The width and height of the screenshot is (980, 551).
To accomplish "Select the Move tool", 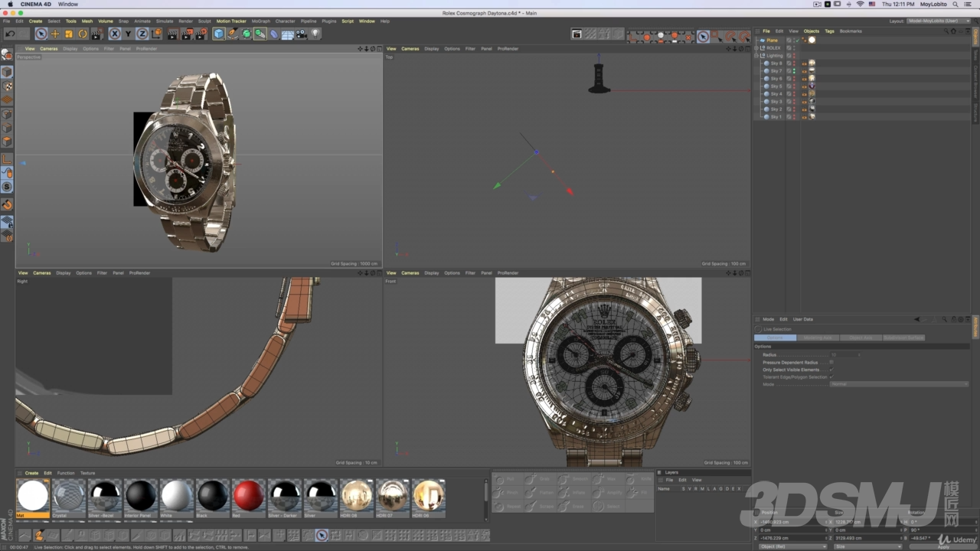I will [55, 34].
